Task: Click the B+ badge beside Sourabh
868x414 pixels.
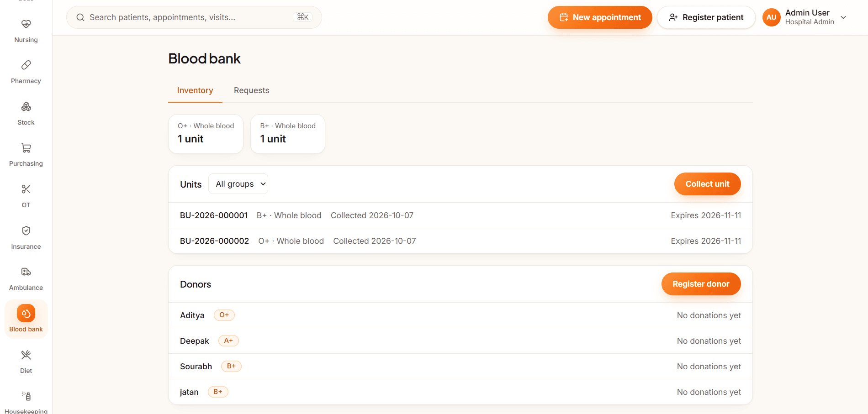Action: point(231,366)
